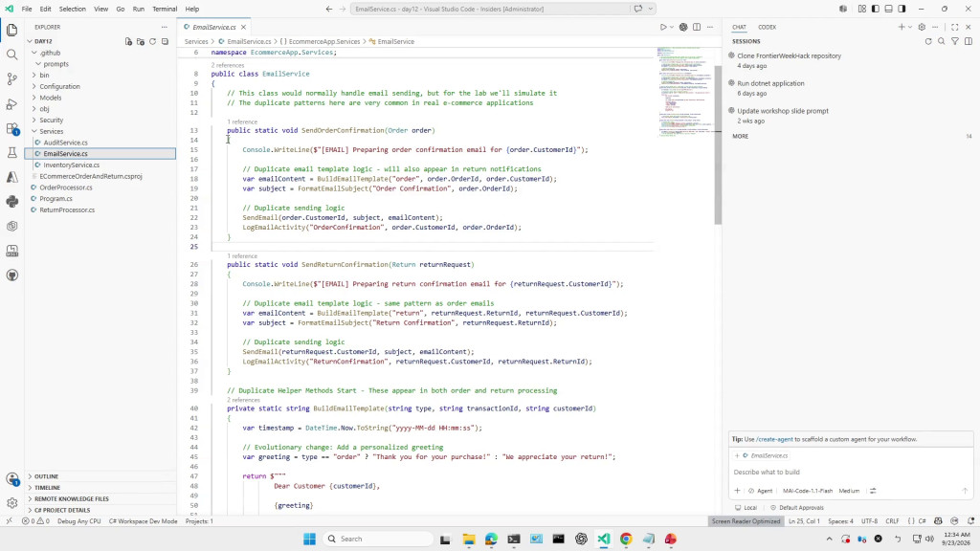Viewport: 980px width, 551px height.
Task: Click the /create-agent link in the tip
Action: click(x=774, y=439)
